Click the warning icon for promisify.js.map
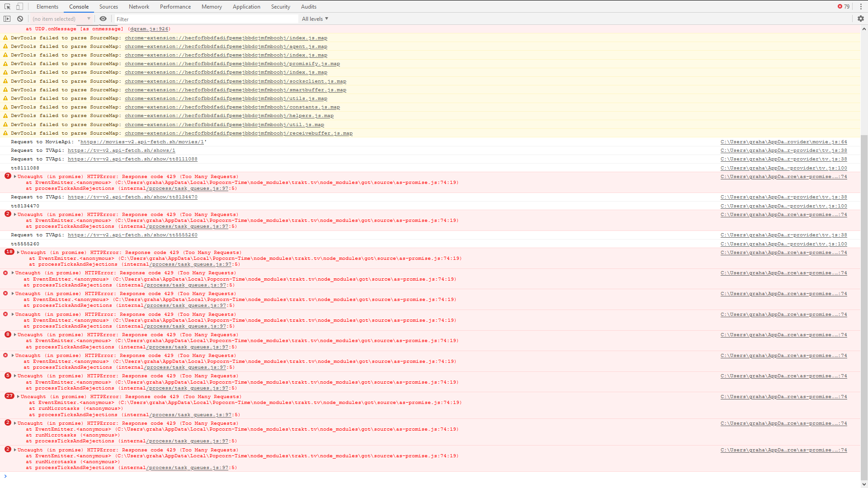868x488 pixels. coord(5,64)
